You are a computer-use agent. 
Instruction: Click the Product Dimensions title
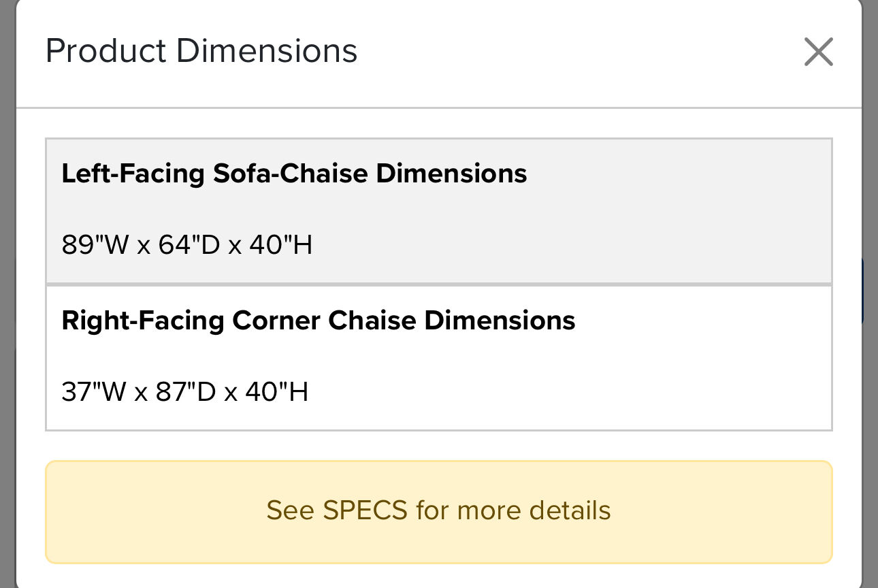coord(201,52)
